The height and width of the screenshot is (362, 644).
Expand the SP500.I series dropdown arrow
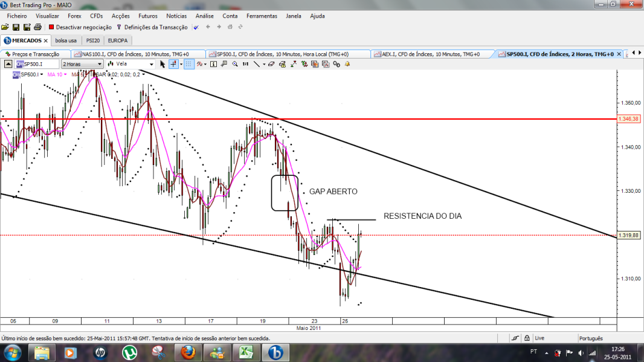click(x=42, y=74)
